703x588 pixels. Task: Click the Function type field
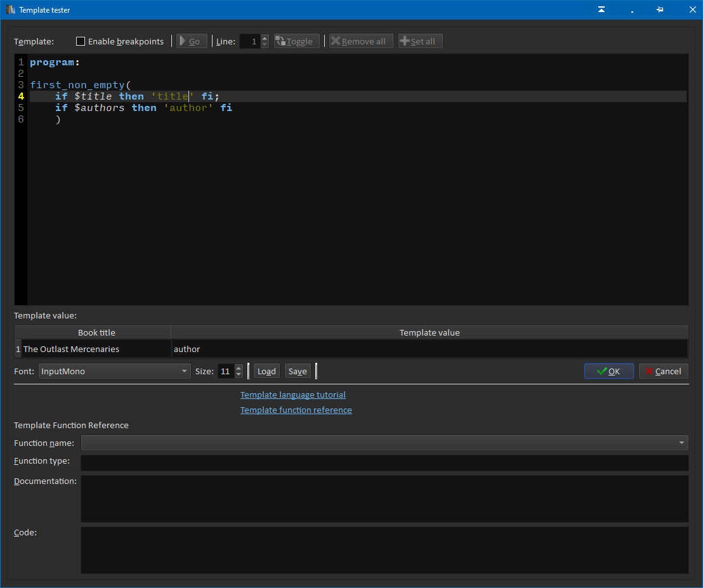(x=384, y=462)
